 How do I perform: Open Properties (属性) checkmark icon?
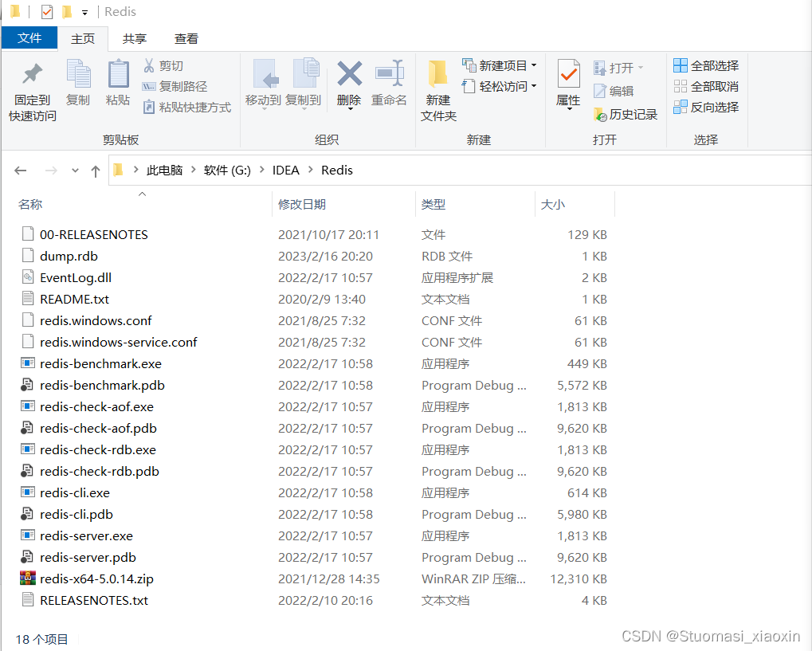(569, 74)
